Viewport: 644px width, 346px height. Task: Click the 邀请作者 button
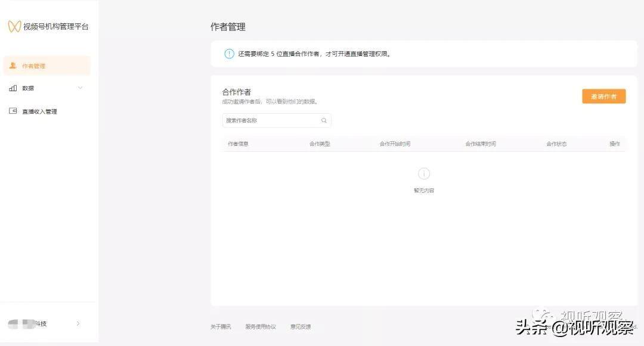pos(603,96)
